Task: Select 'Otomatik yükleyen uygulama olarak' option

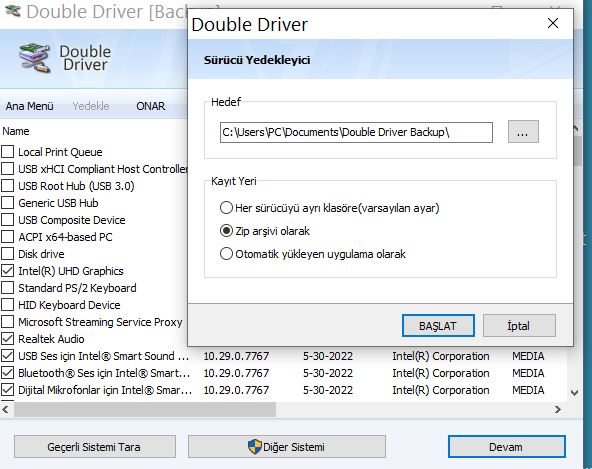Action: tap(226, 254)
